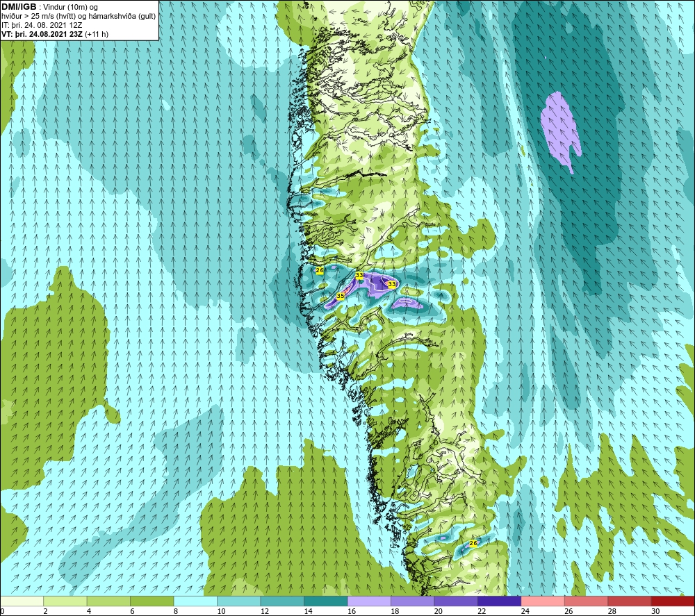
Task: Click the legend scale number 30
Action: point(655,611)
